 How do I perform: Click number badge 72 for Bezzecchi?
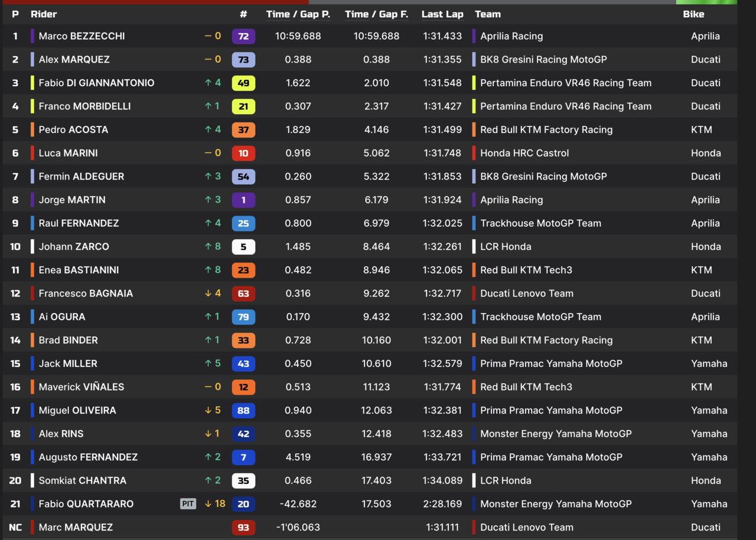[x=243, y=36]
